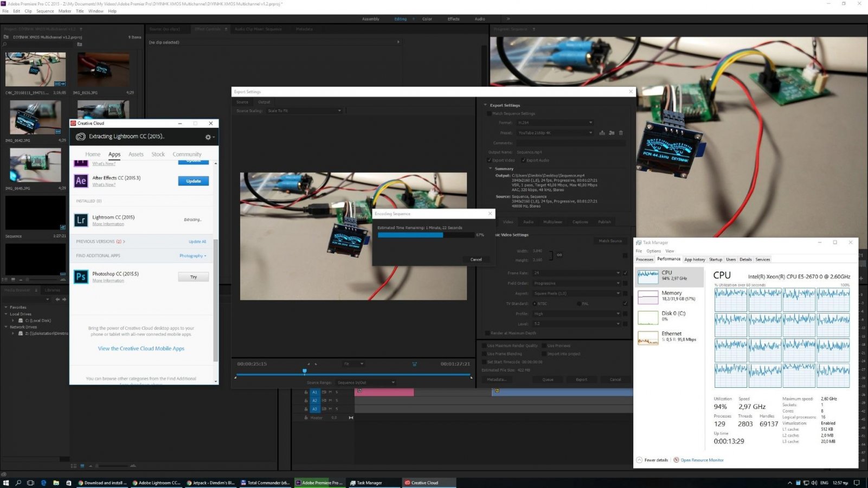
Task: Click the After Effects app icon
Action: tap(81, 181)
